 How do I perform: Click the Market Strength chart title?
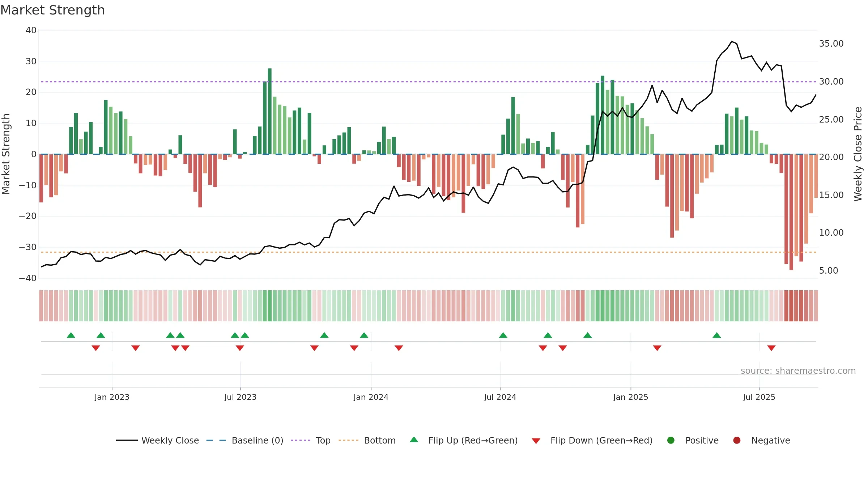(x=52, y=10)
